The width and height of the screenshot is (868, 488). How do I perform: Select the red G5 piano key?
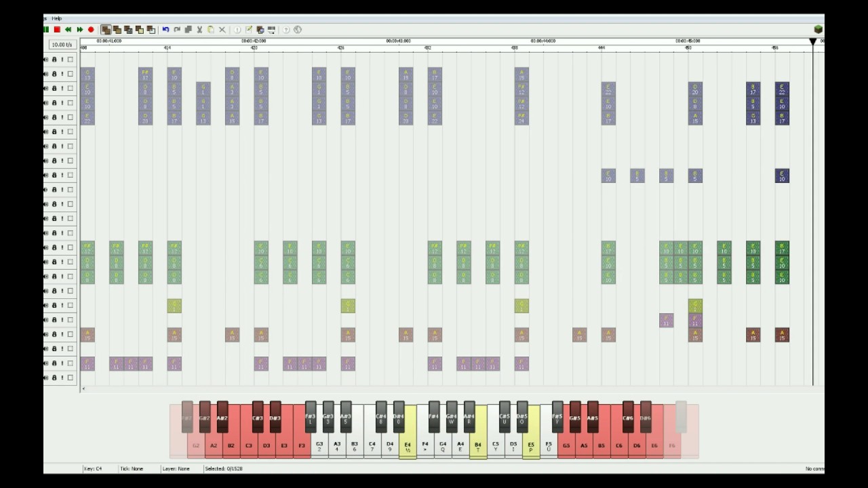pos(566,444)
